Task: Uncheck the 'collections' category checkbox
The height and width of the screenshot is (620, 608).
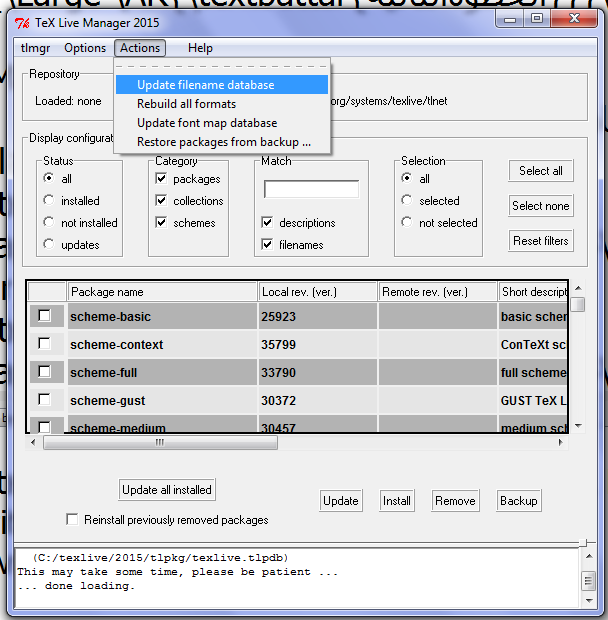Action: [x=162, y=201]
